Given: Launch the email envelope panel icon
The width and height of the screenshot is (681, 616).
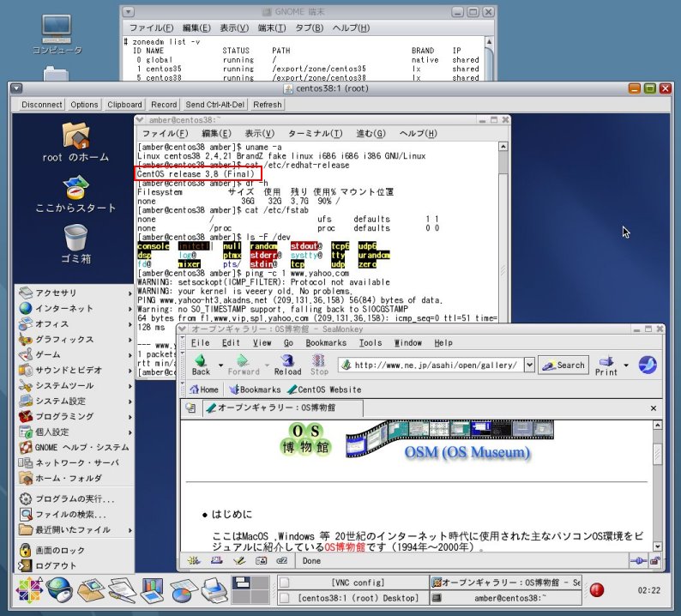Looking at the screenshot, I should [x=90, y=590].
